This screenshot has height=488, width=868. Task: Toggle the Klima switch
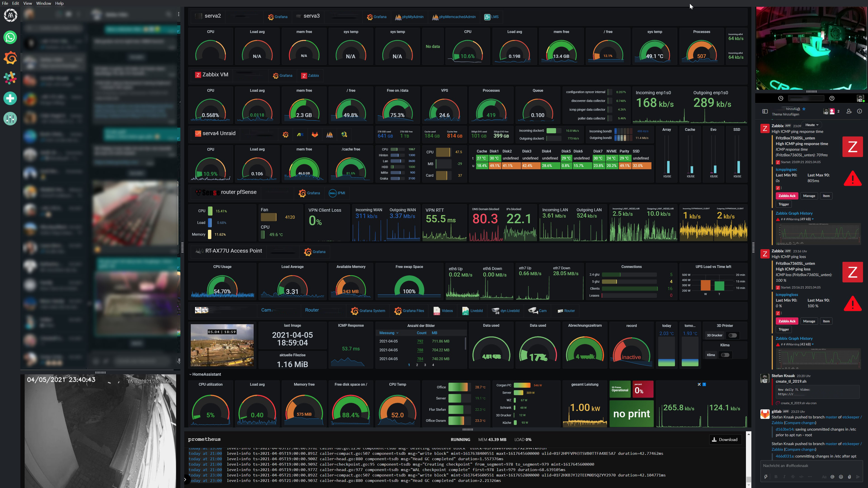pos(725,355)
